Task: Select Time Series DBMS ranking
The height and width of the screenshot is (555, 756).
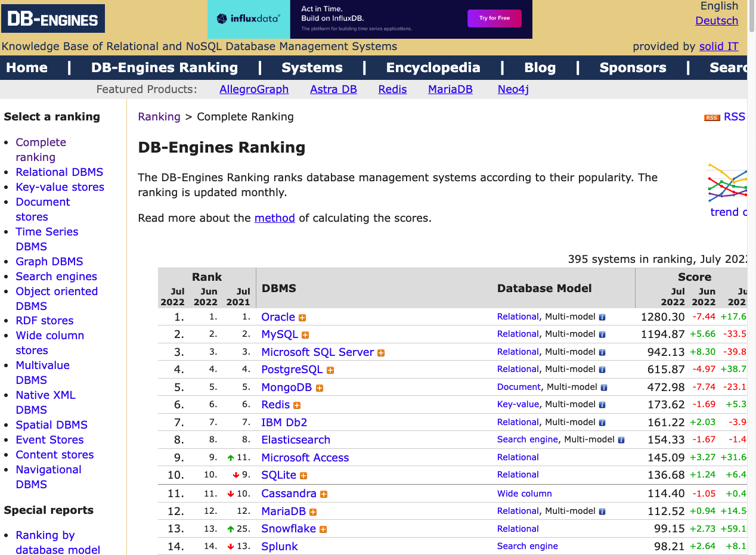Action: point(47,239)
